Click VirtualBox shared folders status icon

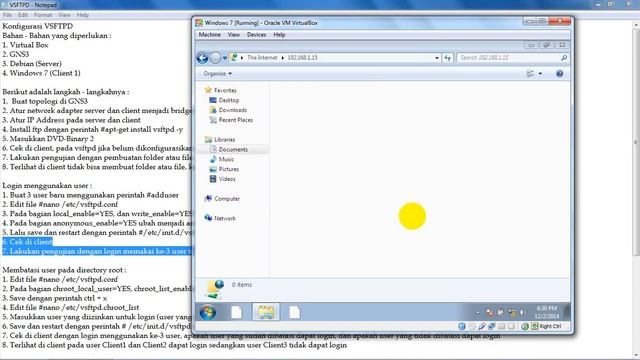pyautogui.click(x=501, y=326)
